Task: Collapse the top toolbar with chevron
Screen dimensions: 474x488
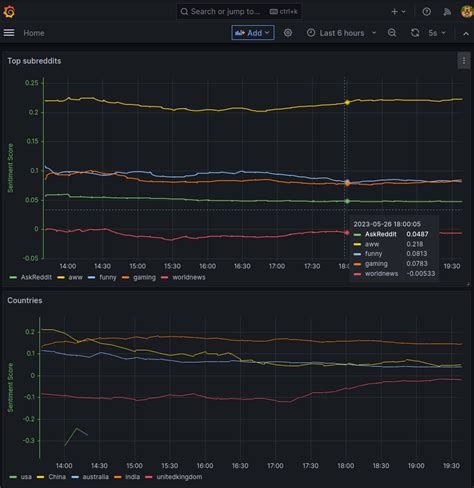Action: [x=466, y=33]
